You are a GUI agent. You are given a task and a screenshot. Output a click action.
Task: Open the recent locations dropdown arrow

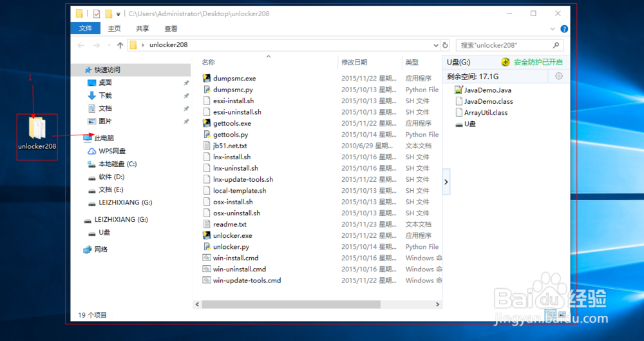click(109, 45)
